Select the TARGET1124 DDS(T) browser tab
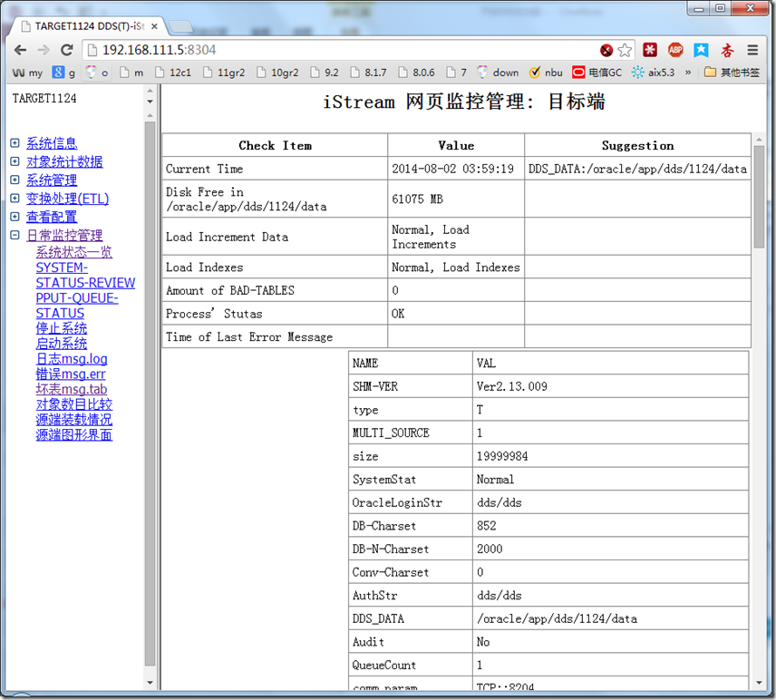Screen dimensions: 776x700 coord(89,26)
